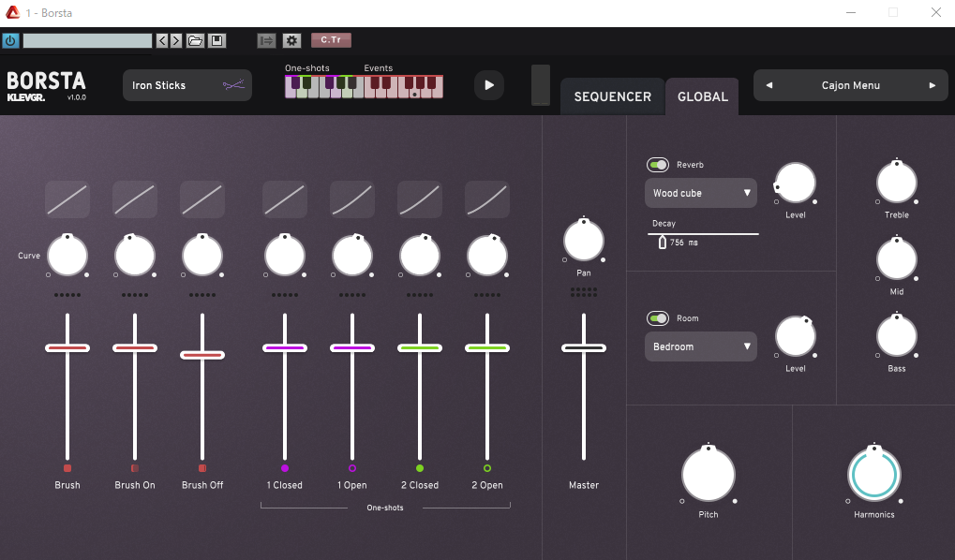Click the Treble EQ knob
955x560 pixels.
point(897,182)
